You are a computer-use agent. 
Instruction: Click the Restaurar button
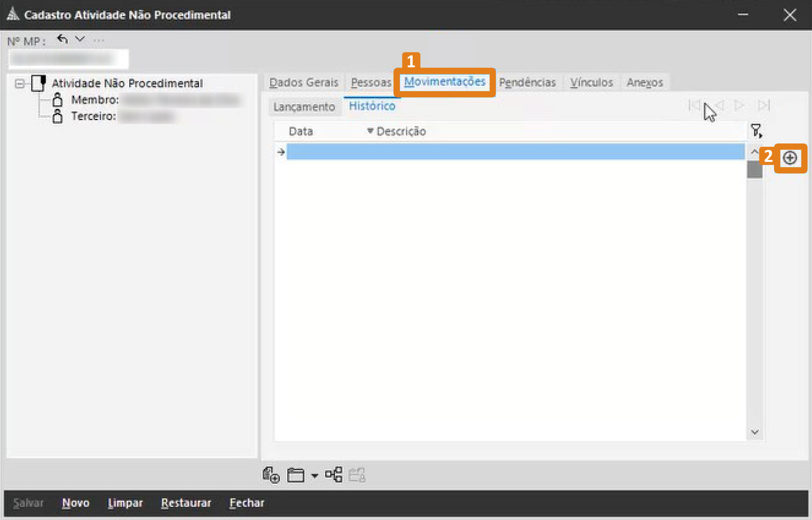(x=186, y=503)
